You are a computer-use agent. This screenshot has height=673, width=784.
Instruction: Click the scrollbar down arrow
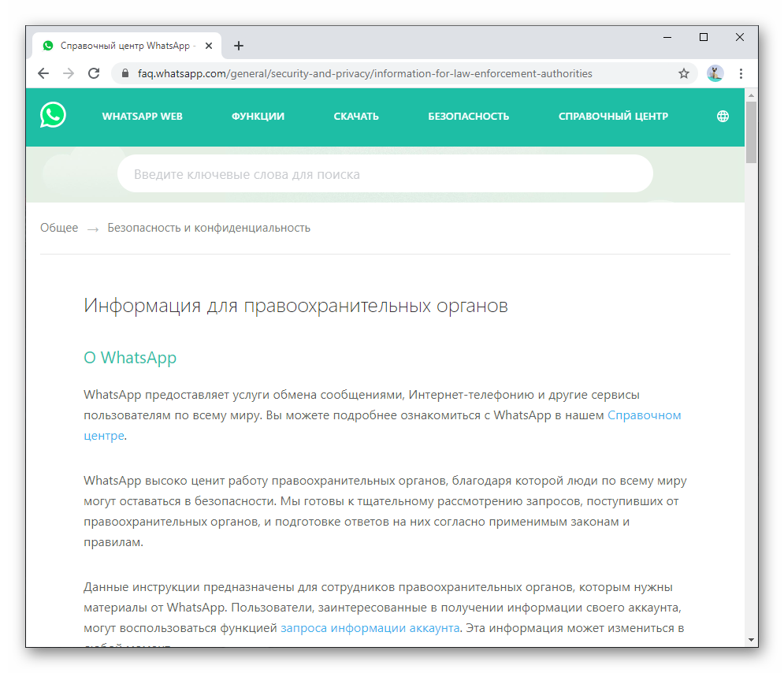[x=751, y=639]
